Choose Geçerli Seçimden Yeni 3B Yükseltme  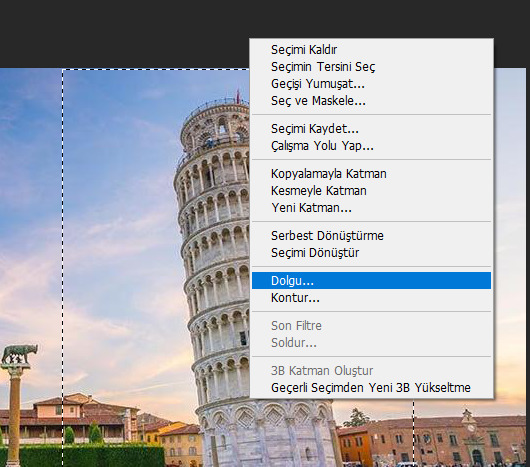click(371, 388)
